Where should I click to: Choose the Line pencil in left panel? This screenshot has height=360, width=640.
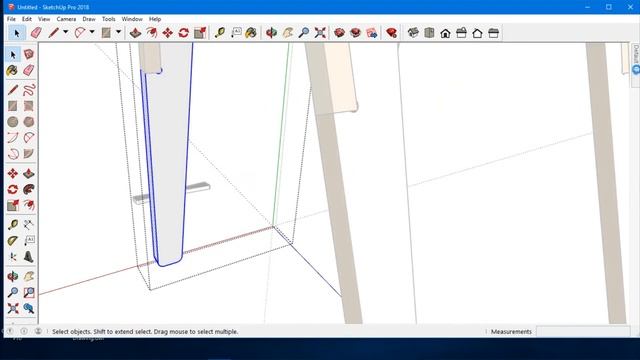click(x=12, y=90)
